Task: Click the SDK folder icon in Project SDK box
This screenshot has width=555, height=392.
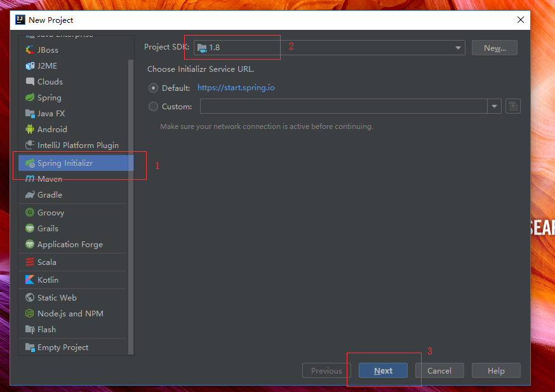Action: 202,48
